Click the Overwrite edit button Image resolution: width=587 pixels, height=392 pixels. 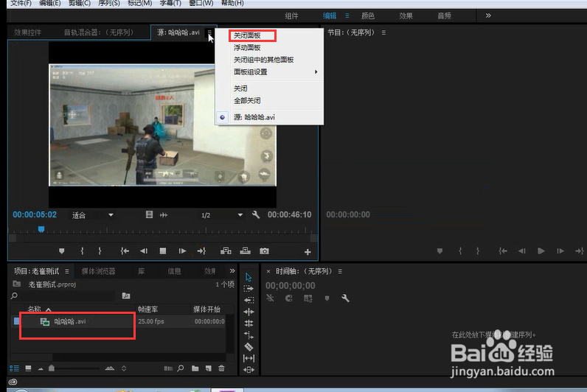[x=246, y=251]
